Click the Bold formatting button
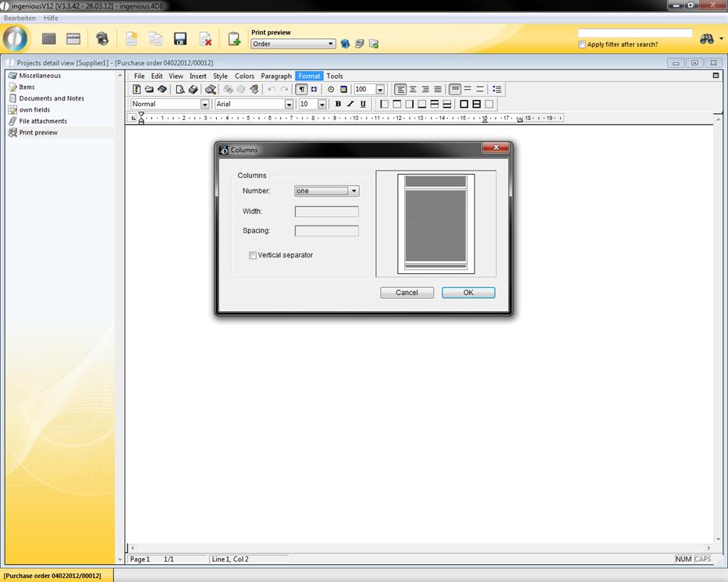Image resolution: width=728 pixels, height=582 pixels. click(338, 104)
